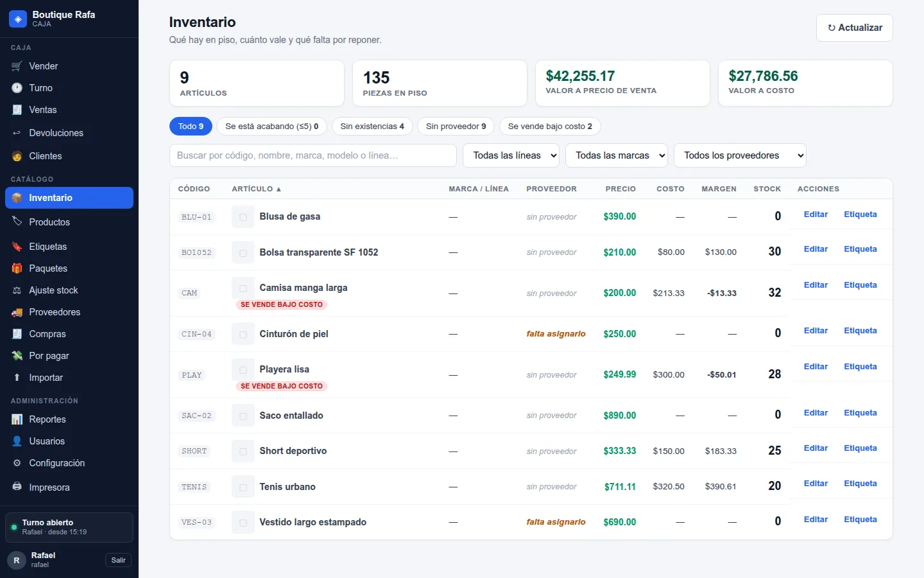924x578 pixels.
Task: Expand the Todas las líneas dropdown
Action: 511,155
